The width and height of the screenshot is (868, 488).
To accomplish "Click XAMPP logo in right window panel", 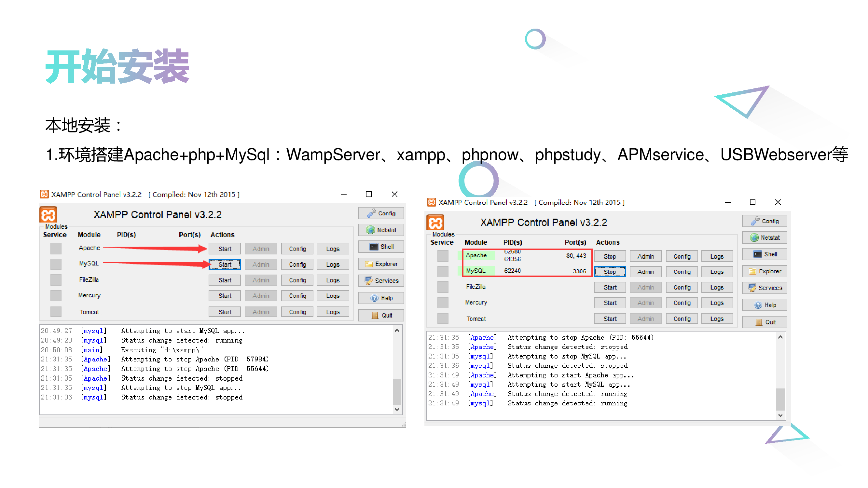I will coord(435,223).
